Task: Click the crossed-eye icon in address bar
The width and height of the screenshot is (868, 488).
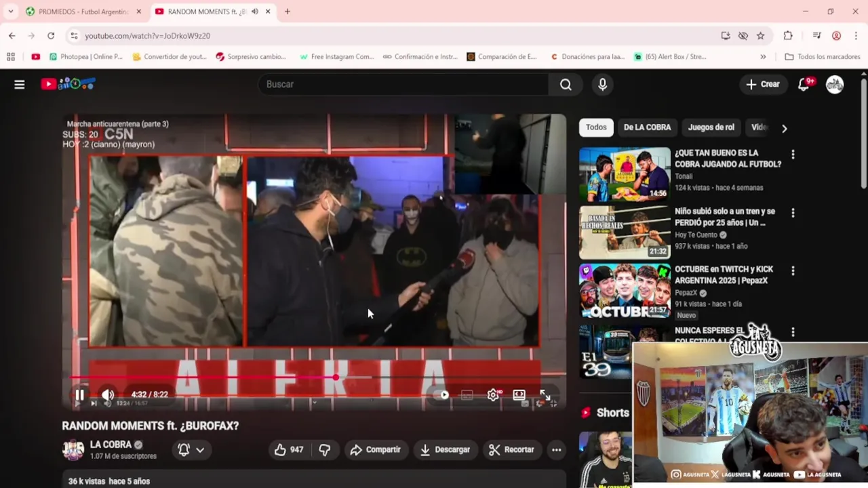Action: coord(743,36)
